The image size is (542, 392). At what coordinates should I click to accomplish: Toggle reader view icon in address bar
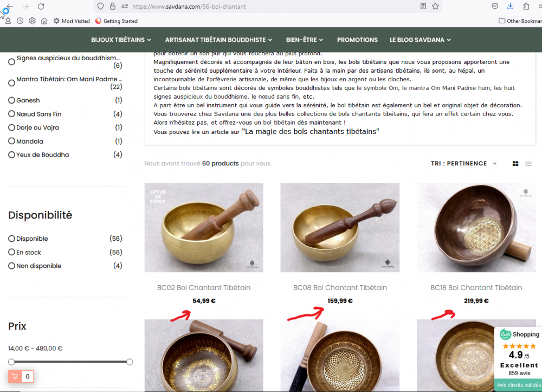pos(423,6)
